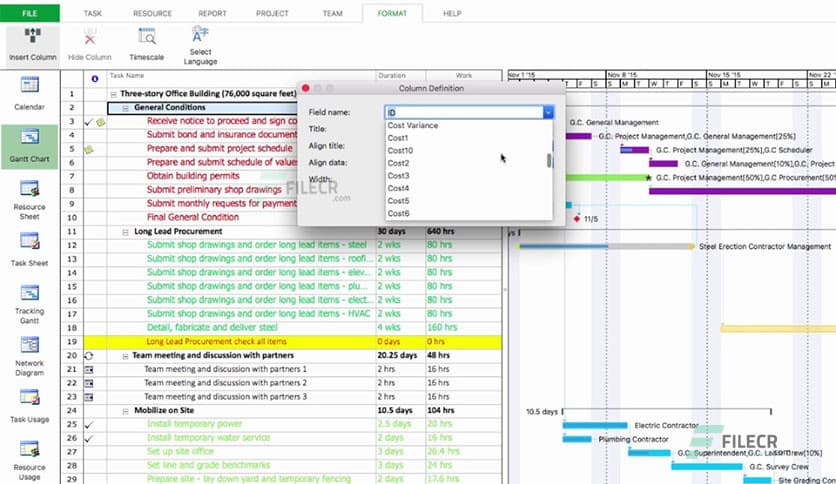Select Cost Variance from the field list
Viewport: 836px width, 484px height.
point(413,126)
